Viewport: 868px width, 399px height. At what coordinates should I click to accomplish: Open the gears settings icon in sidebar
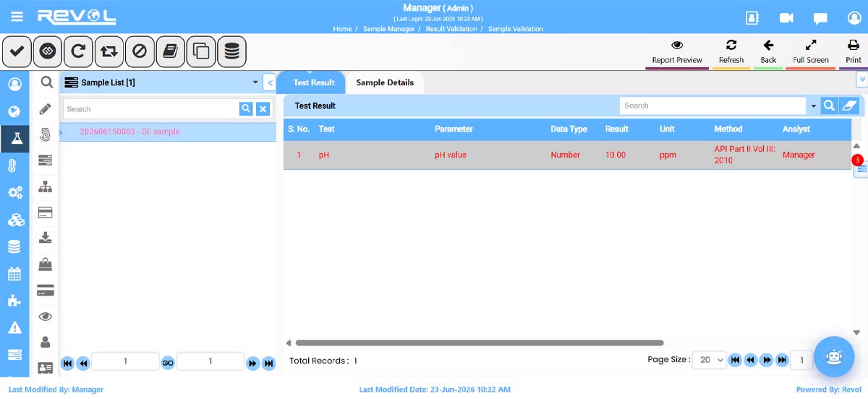coord(14,192)
